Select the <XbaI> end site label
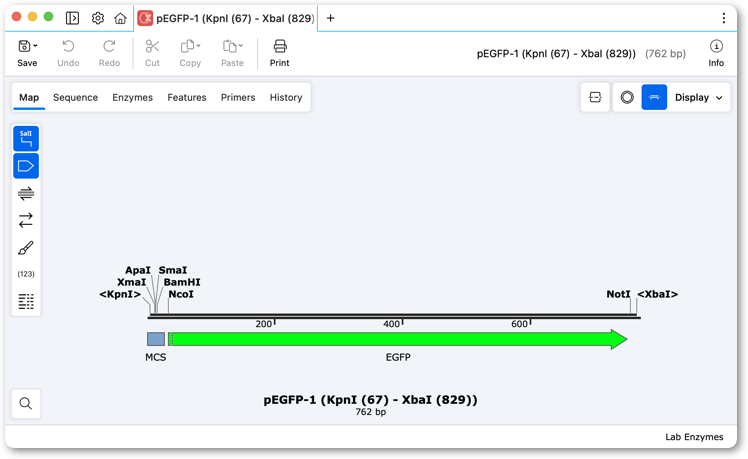 point(658,294)
